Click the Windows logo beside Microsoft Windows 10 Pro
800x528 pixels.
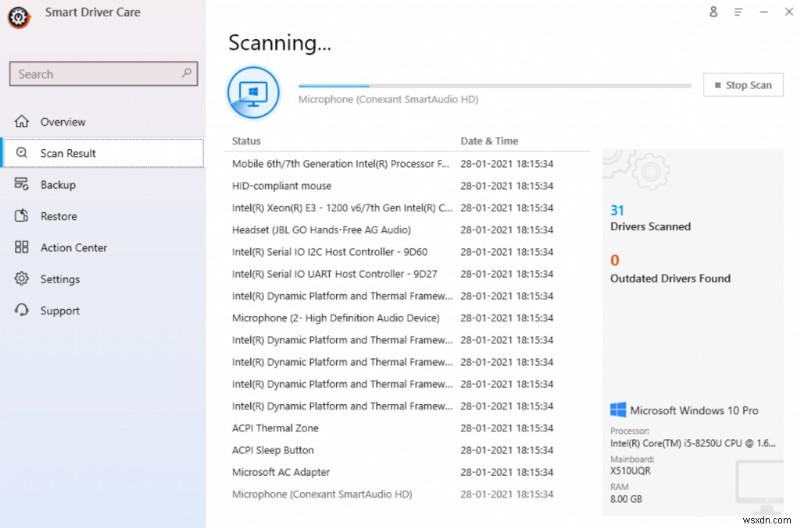click(x=618, y=410)
